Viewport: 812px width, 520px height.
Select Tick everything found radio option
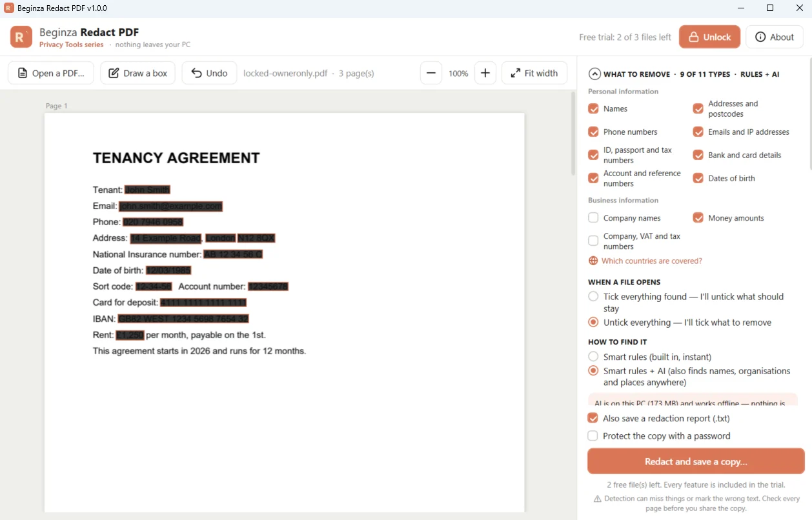coord(593,297)
